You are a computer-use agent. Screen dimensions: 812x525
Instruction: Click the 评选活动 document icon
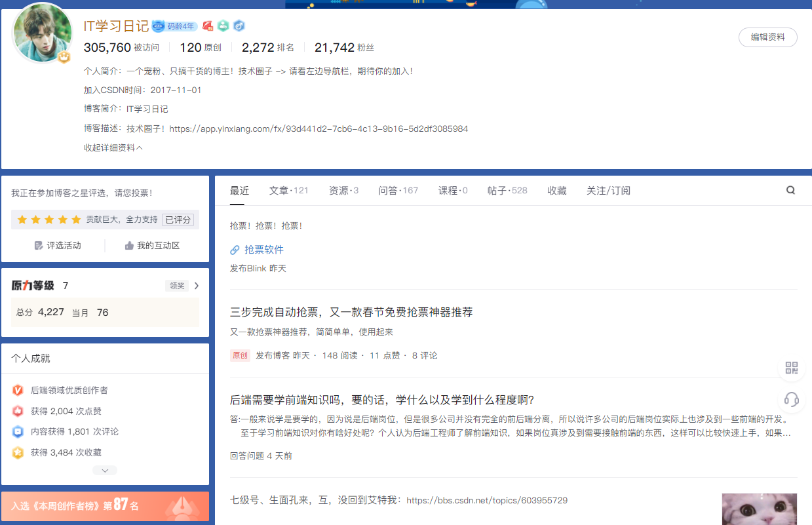39,245
